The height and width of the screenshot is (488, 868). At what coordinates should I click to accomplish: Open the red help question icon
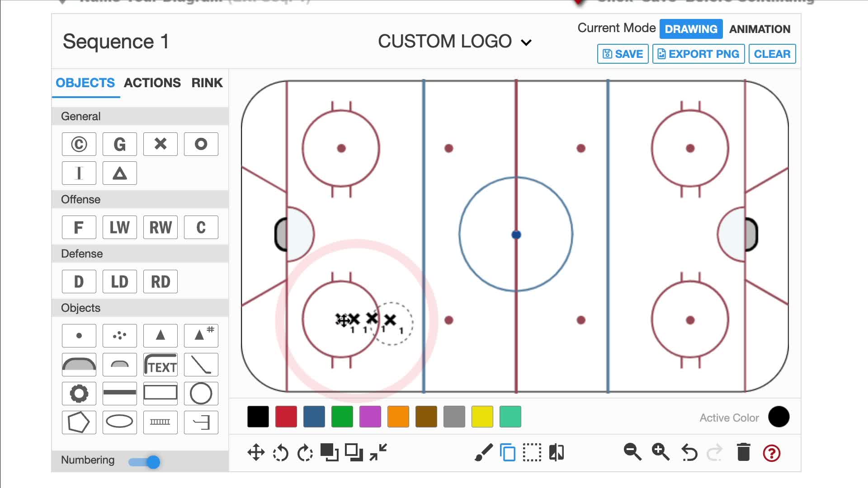click(771, 453)
